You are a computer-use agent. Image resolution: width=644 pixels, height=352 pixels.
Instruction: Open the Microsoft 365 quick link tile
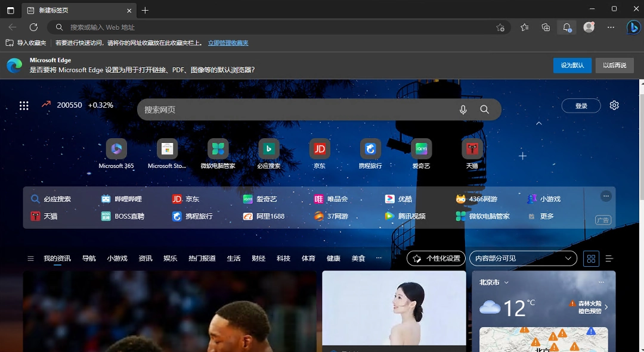pyautogui.click(x=116, y=154)
